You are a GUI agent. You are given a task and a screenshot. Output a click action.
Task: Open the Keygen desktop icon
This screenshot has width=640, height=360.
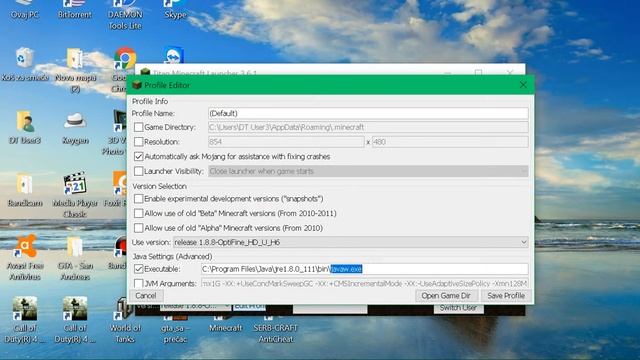pos(75,127)
